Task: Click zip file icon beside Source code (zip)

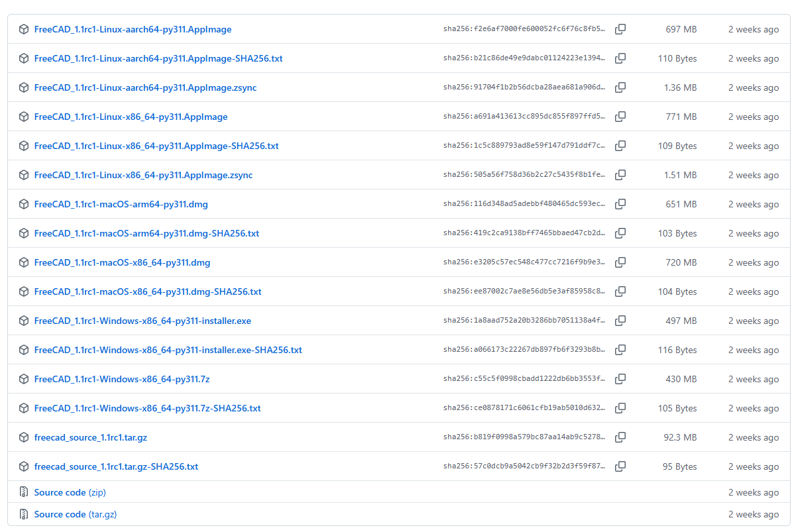Action: (24, 492)
